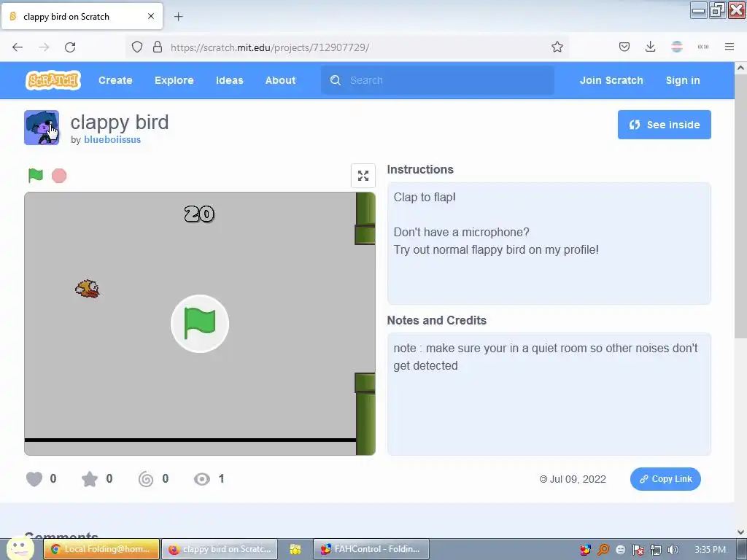Click the Jul 09, 2022 date text
Screen dimensions: 747x560
pyautogui.click(x=578, y=479)
